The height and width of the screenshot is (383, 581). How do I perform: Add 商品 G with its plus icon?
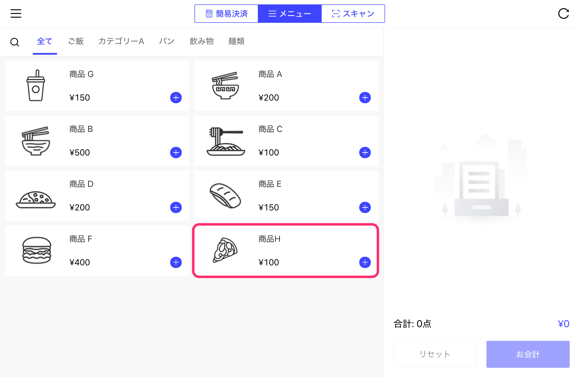(x=176, y=98)
